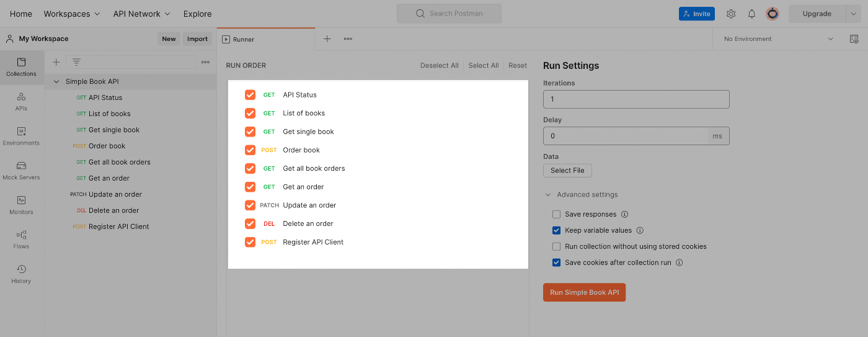This screenshot has width=868, height=337.
Task: Click the Iterations input field
Action: tap(636, 99)
